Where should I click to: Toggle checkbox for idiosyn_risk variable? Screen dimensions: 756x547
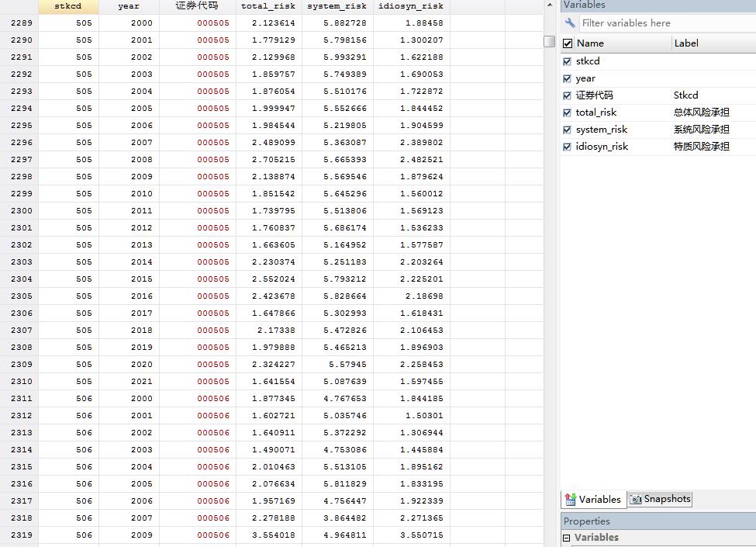pos(567,147)
